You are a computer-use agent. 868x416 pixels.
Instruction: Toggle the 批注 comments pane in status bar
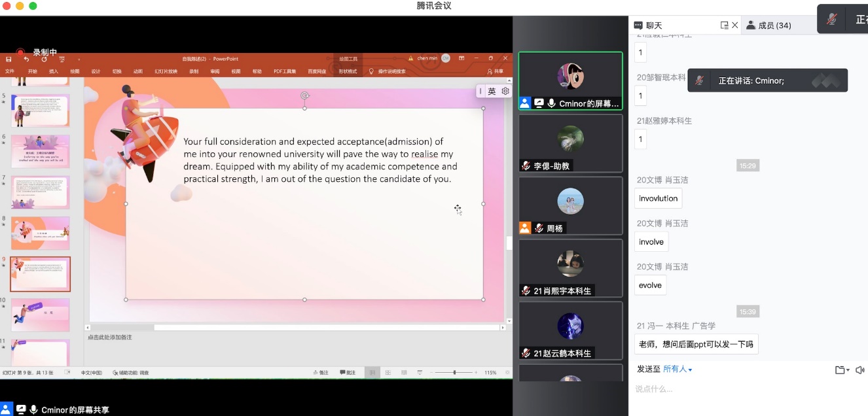coord(348,373)
